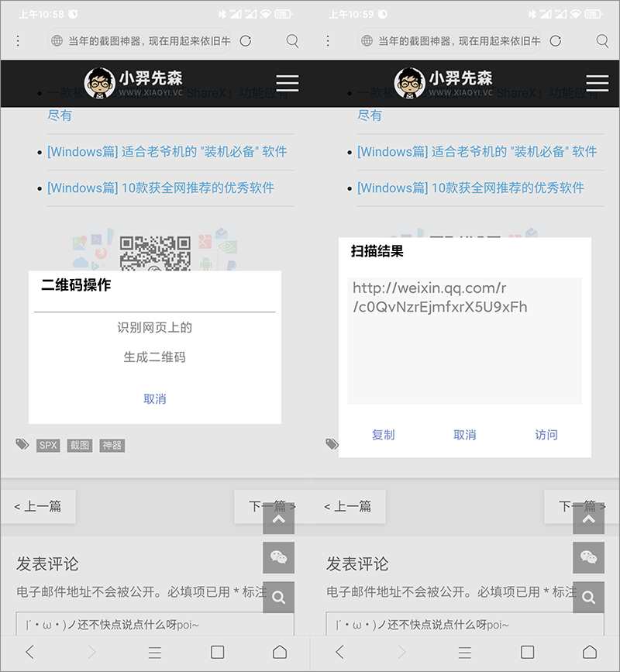Screen dimensions: 620x672
Task: Tap 取消 in 扫描结果 dialog
Action: click(465, 435)
